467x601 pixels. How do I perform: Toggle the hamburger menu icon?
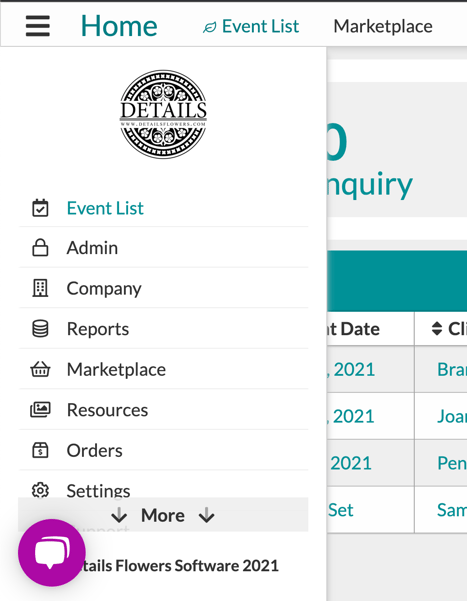38,26
